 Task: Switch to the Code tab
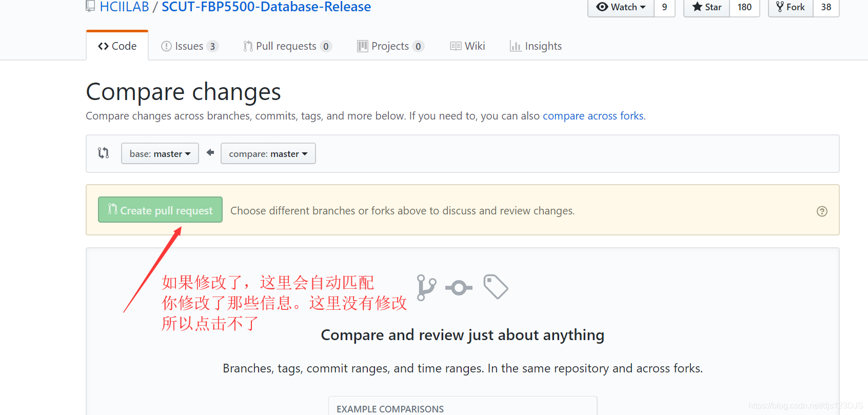[117, 46]
